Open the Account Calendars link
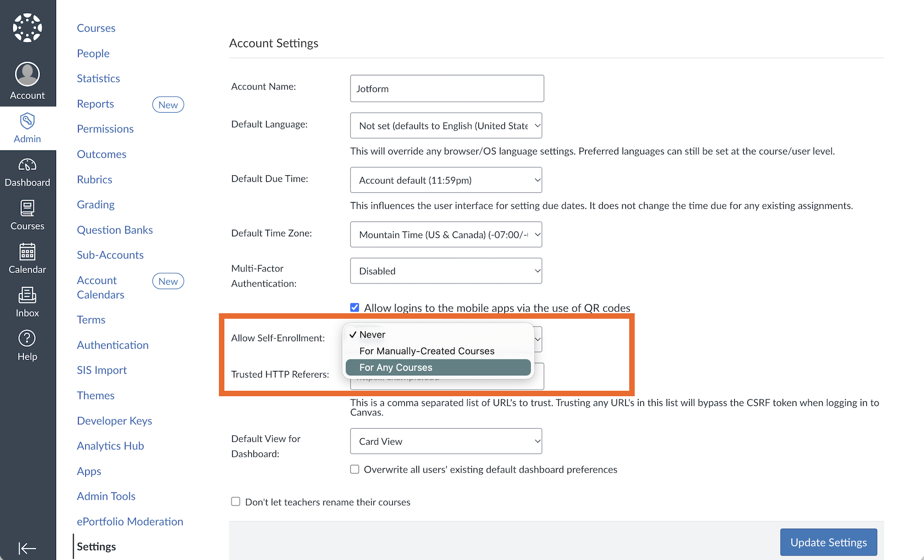The width and height of the screenshot is (924, 560). pyautogui.click(x=101, y=287)
